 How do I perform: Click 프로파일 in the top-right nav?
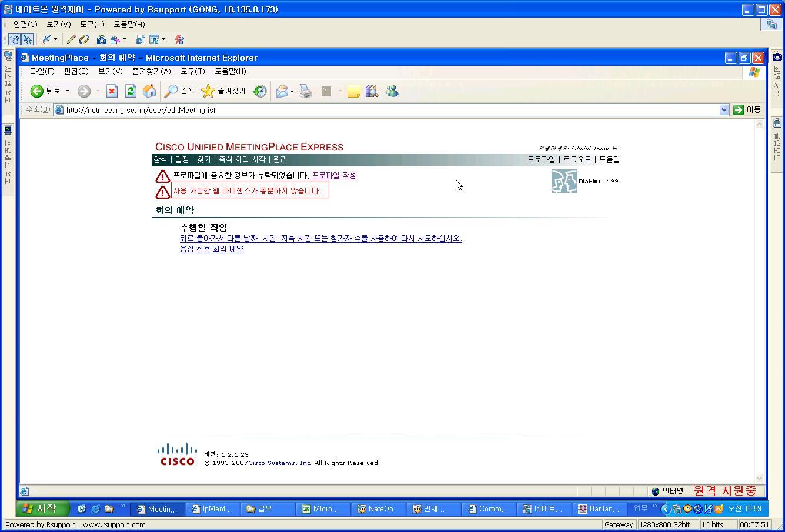tap(541, 159)
